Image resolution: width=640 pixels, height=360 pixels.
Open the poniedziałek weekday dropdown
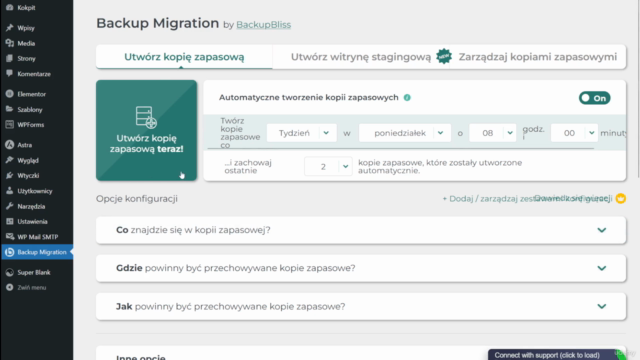tap(404, 133)
